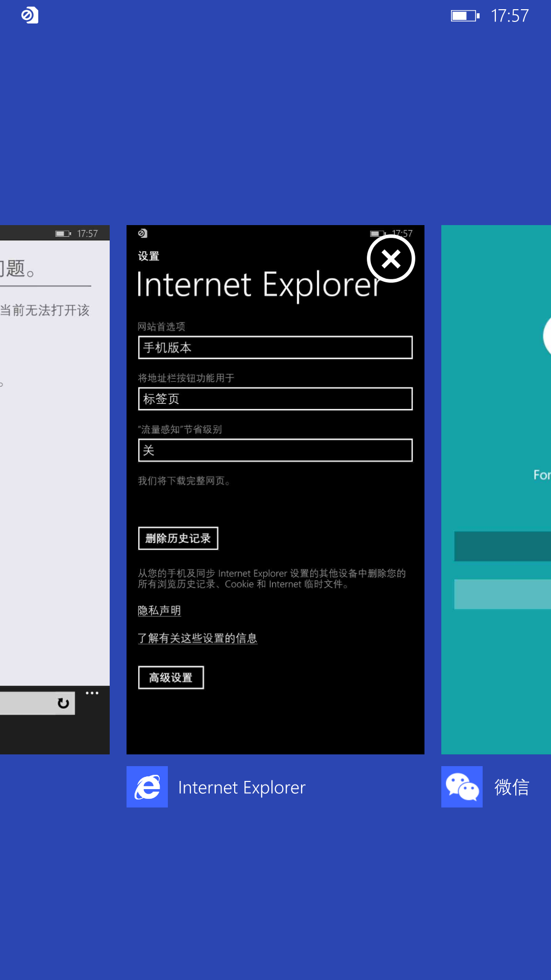
Task: Open the 隐私声明 link
Action: tap(159, 610)
